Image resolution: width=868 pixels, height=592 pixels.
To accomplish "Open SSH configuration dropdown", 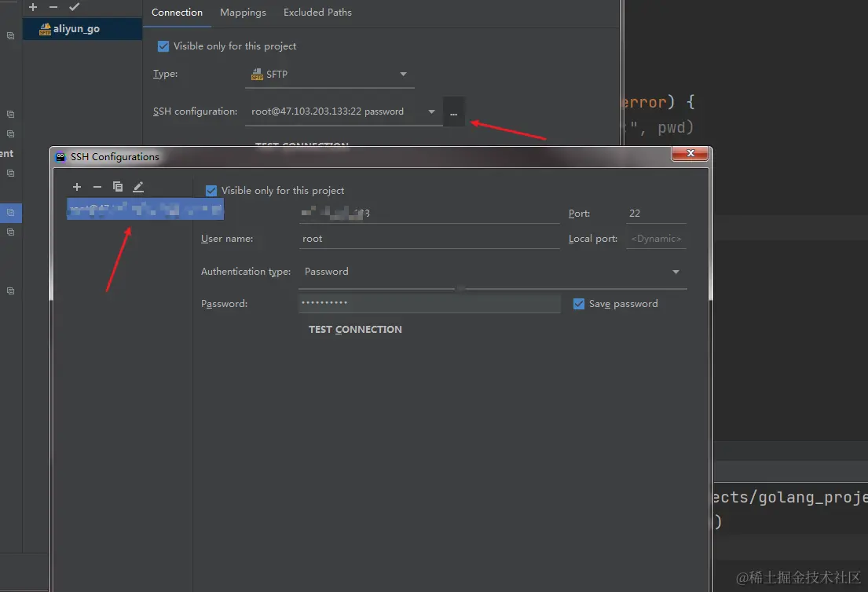I will tap(343, 111).
